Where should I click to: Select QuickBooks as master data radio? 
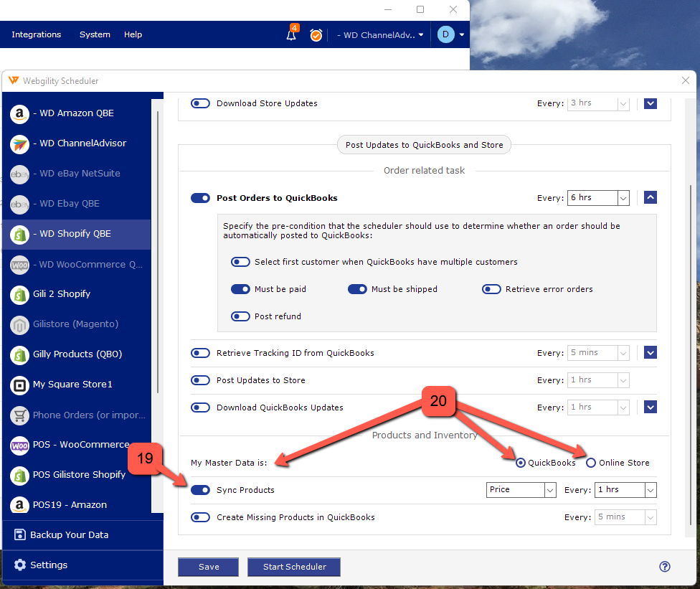pos(521,463)
